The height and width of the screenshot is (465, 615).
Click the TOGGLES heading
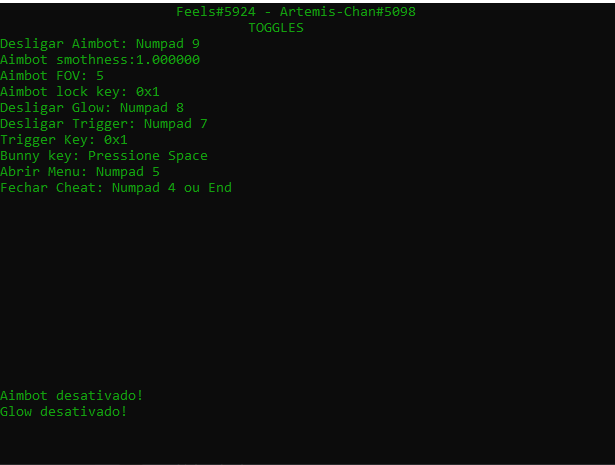[x=276, y=28]
